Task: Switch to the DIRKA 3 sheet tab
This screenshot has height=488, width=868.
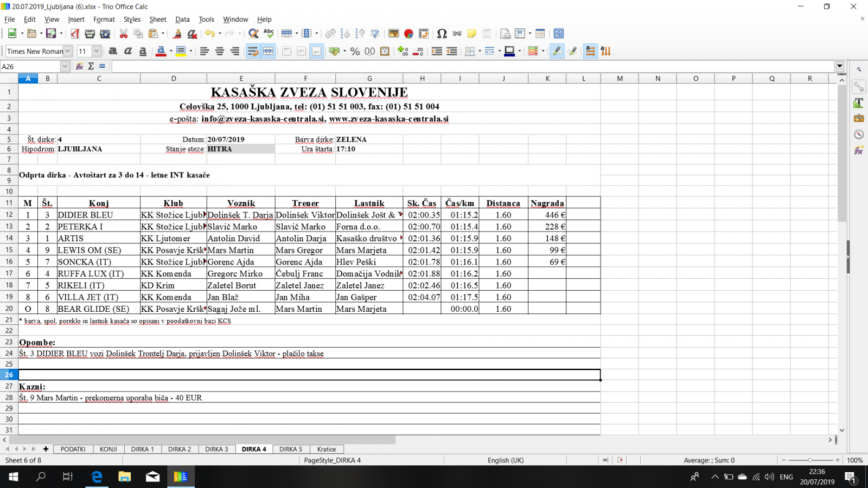Action: click(x=216, y=449)
